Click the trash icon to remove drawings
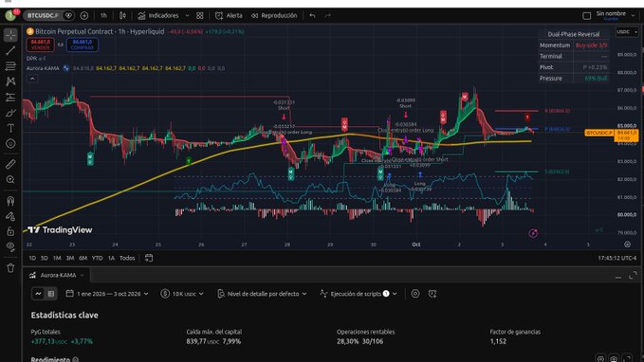Image resolution: width=644 pixels, height=362 pixels. point(10,268)
